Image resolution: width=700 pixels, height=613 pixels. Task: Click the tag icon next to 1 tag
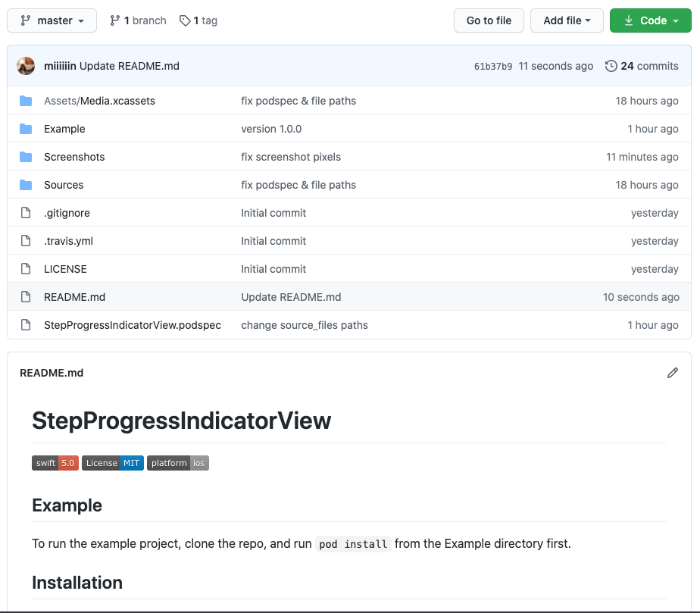185,20
